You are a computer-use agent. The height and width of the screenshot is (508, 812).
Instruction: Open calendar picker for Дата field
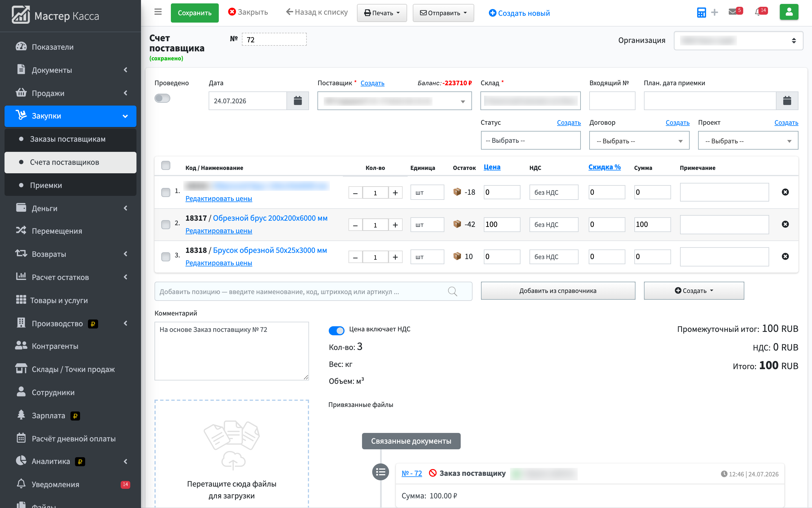pyautogui.click(x=298, y=101)
